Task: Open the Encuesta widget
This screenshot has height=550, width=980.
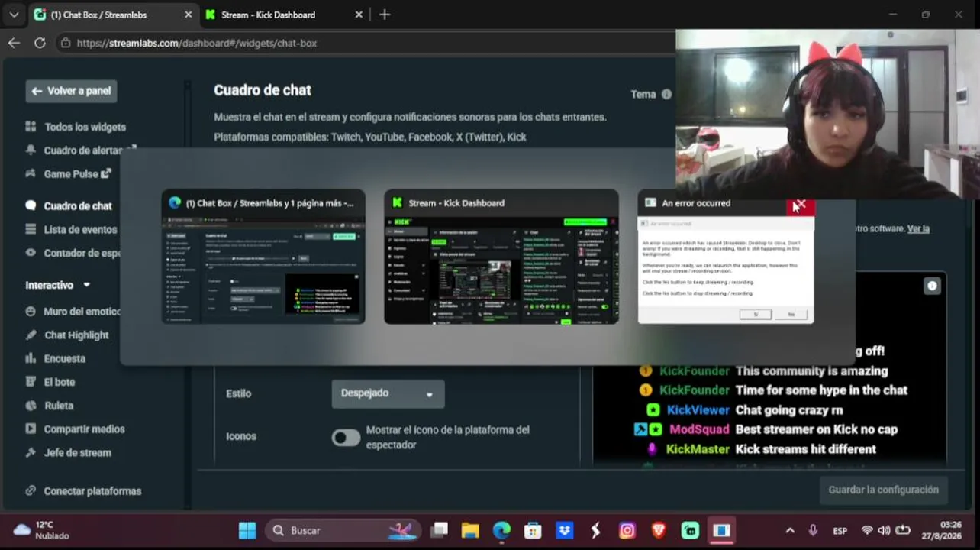Action: click(x=56, y=358)
